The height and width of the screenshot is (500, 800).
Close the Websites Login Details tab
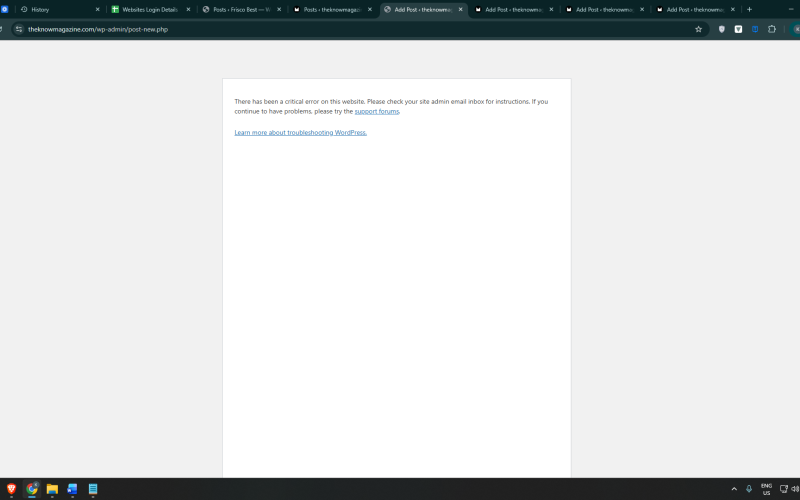coord(188,9)
